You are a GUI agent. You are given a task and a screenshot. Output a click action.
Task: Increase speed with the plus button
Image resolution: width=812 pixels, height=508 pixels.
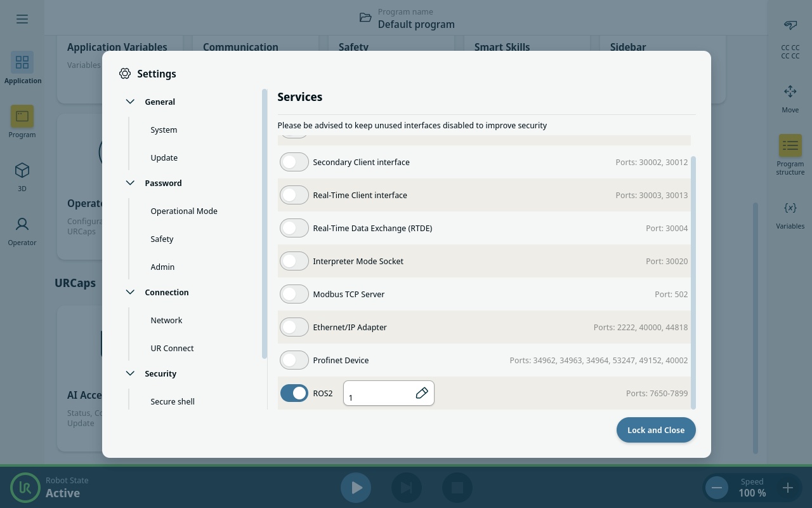[x=787, y=488]
